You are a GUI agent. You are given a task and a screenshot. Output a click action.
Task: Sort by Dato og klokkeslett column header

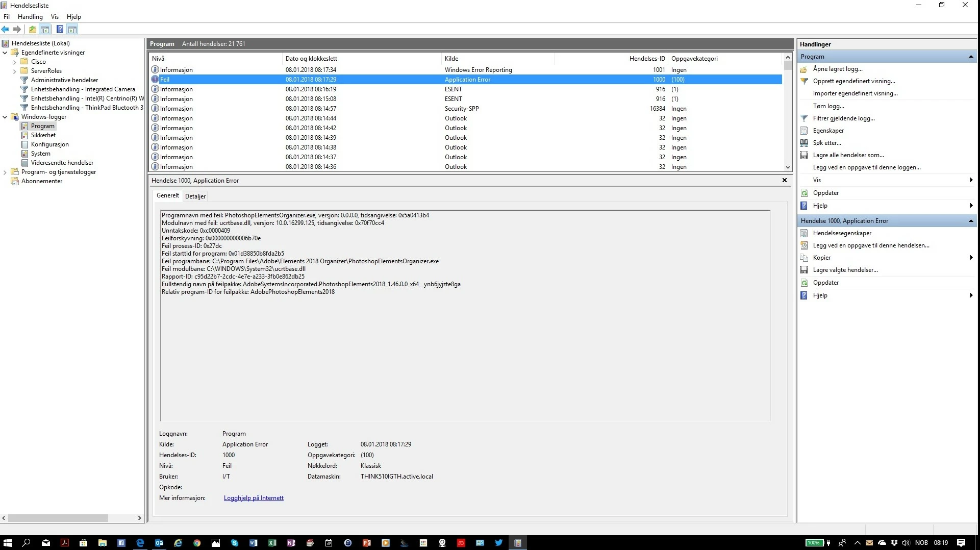(x=362, y=59)
